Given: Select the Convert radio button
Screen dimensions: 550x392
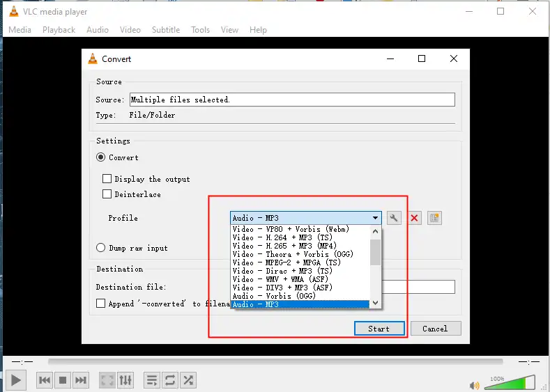Looking at the screenshot, I should tap(100, 157).
